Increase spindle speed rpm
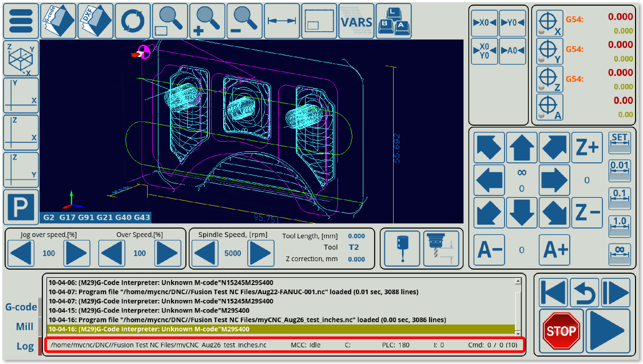The image size is (643, 364). pos(261,253)
